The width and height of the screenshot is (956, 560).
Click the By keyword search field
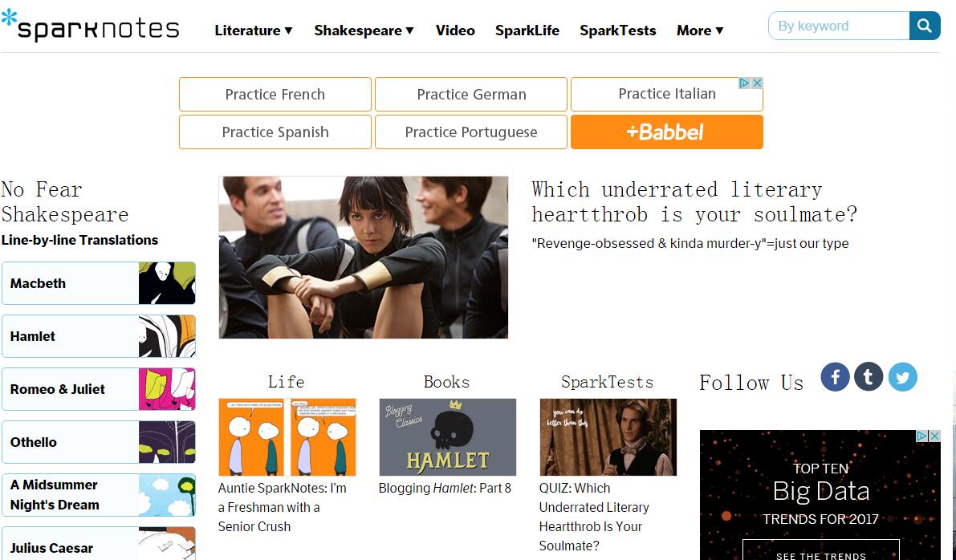click(x=839, y=26)
